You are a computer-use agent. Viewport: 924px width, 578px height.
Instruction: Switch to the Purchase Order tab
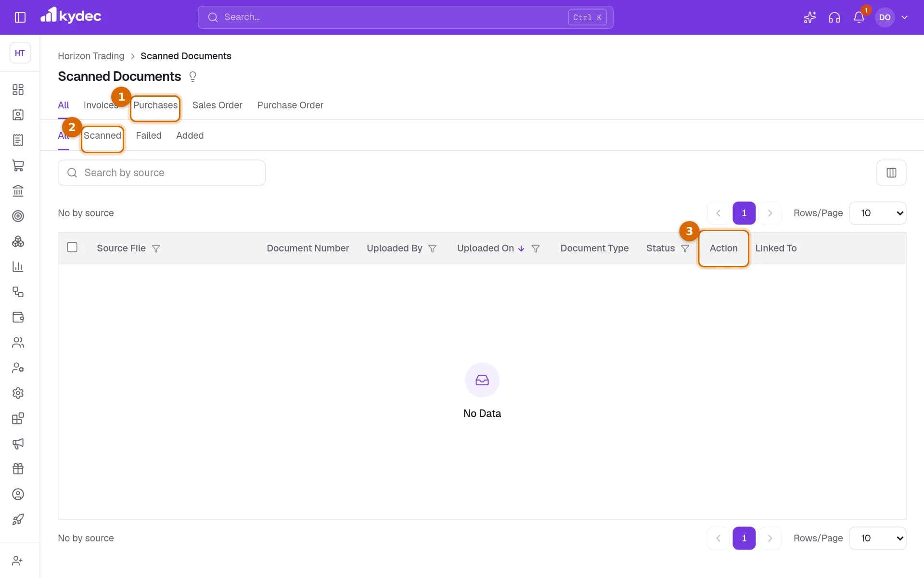pos(290,105)
